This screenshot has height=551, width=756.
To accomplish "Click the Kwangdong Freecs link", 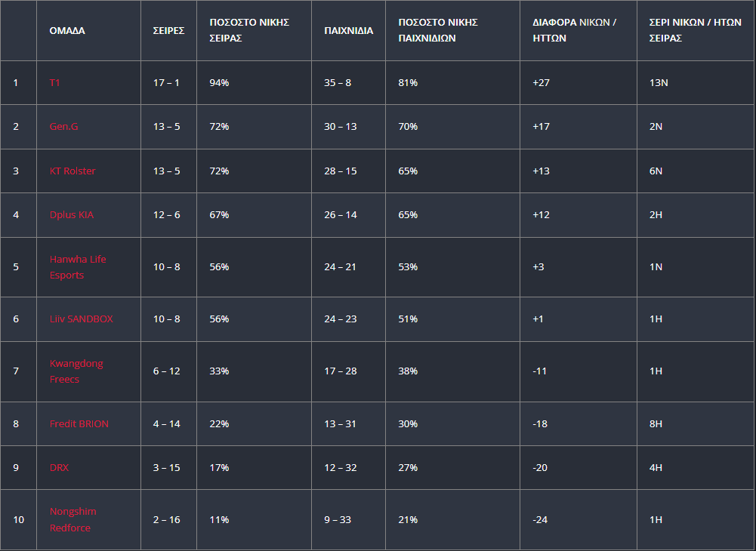I will click(x=76, y=371).
